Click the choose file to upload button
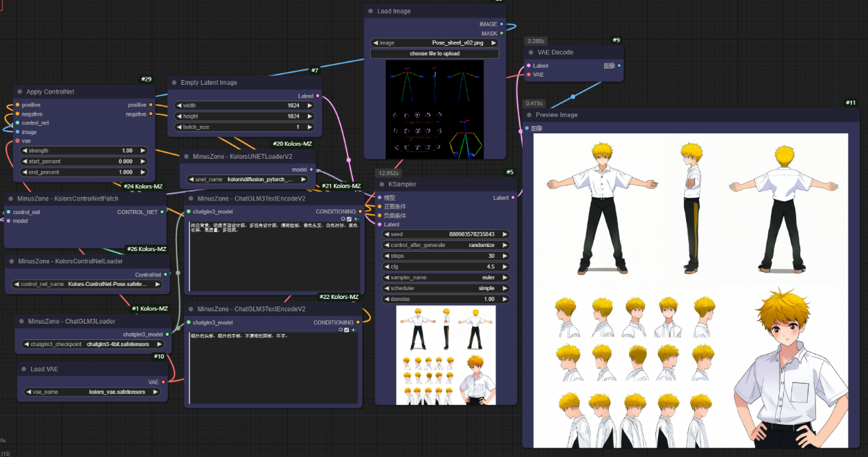Image resolution: width=868 pixels, height=457 pixels. pos(434,53)
